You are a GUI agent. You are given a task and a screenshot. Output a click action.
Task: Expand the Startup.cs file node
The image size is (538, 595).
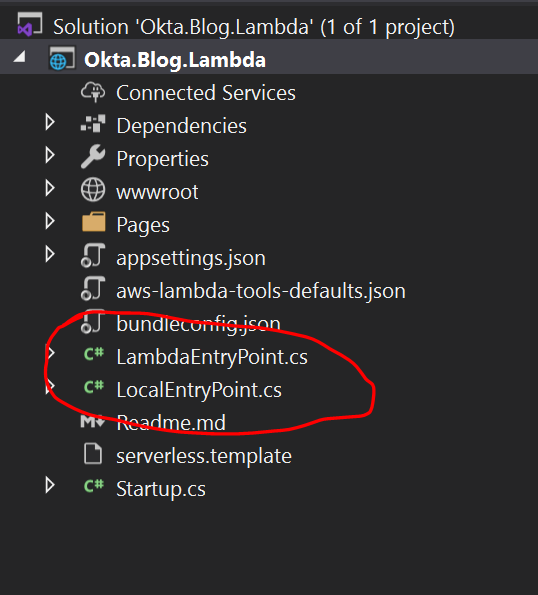50,485
